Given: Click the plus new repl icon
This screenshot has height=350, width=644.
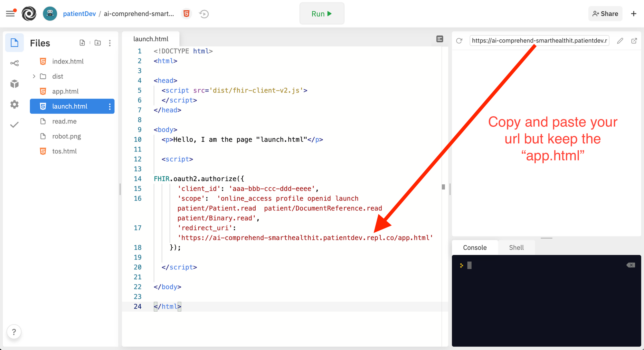Looking at the screenshot, I should (x=634, y=14).
